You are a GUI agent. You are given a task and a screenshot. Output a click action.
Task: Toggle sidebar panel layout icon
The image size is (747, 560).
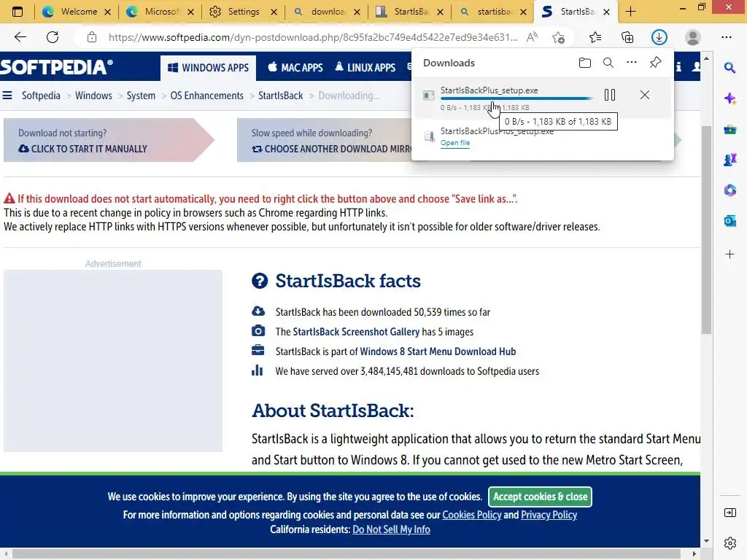click(x=729, y=513)
